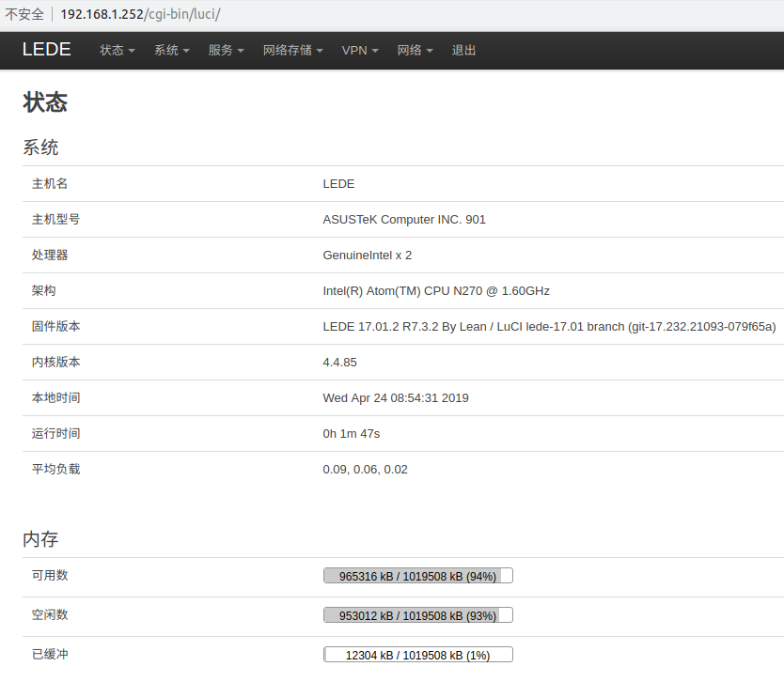
Task: Click the 状态 page heading
Action: point(45,102)
